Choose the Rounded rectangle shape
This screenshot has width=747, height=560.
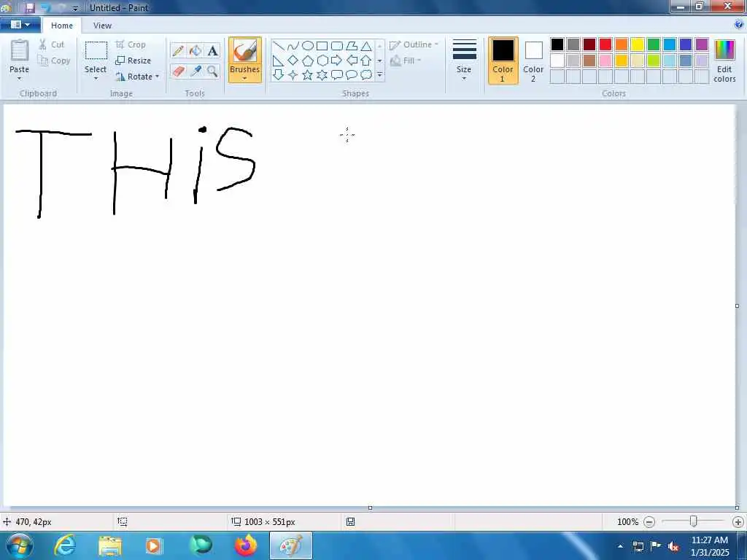coord(337,46)
